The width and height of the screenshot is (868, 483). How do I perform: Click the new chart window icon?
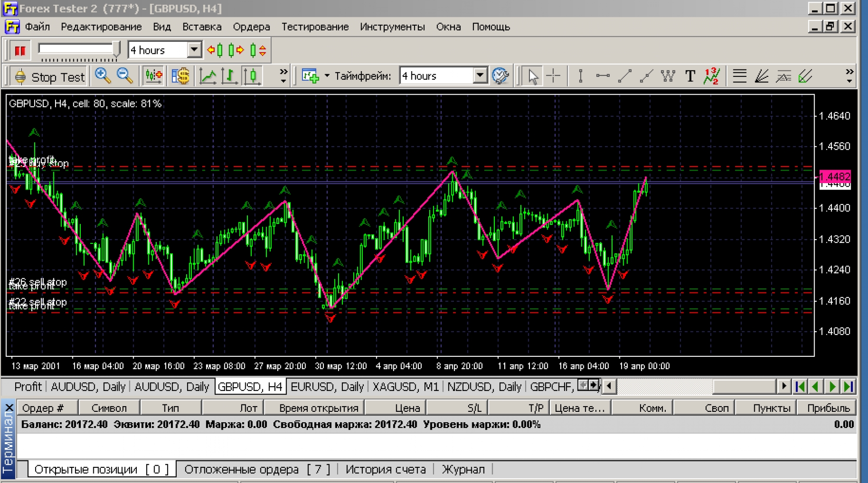click(x=310, y=76)
